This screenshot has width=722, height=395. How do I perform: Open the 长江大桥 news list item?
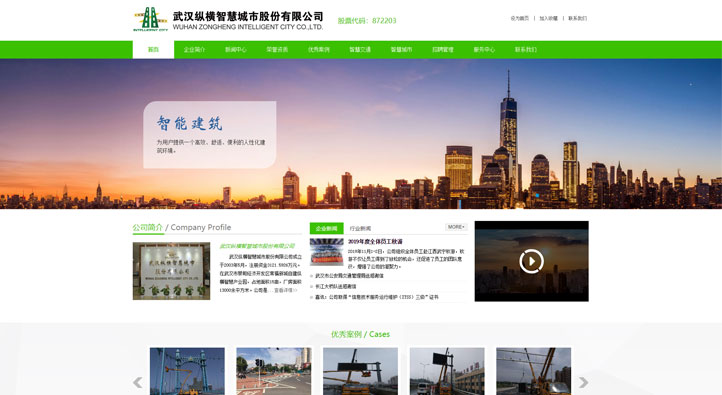335,286
